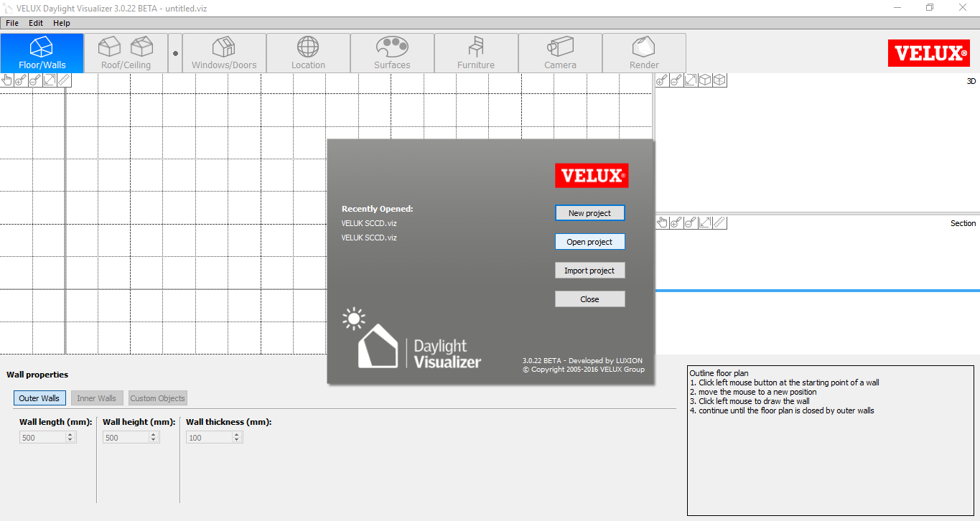Click fit-to-view icon in 3D view

(x=691, y=80)
